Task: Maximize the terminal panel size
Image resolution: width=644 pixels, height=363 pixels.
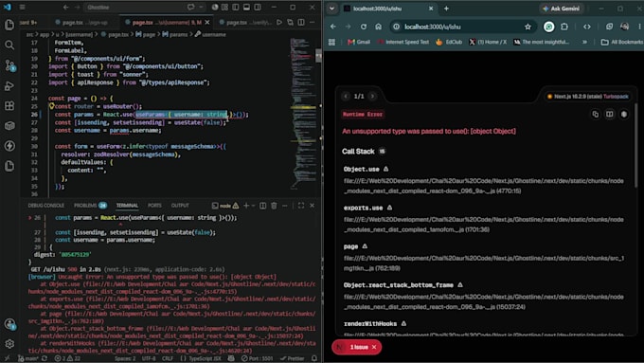Action: point(301,205)
